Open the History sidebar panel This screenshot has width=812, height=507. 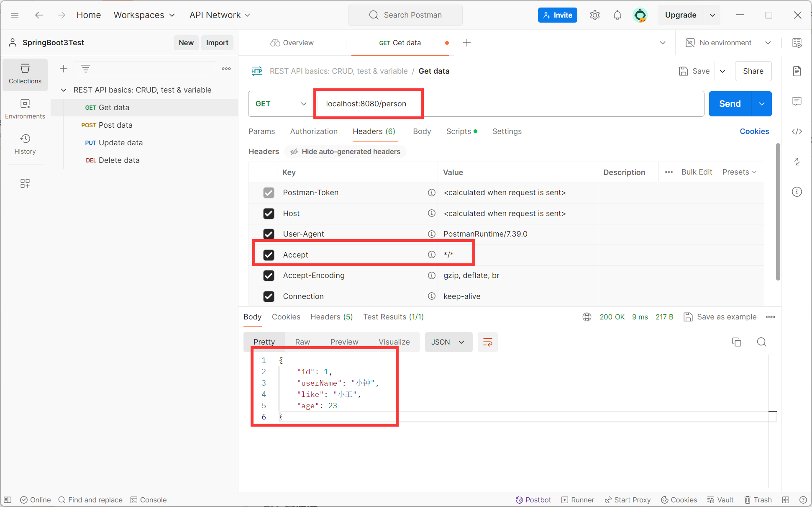25,144
